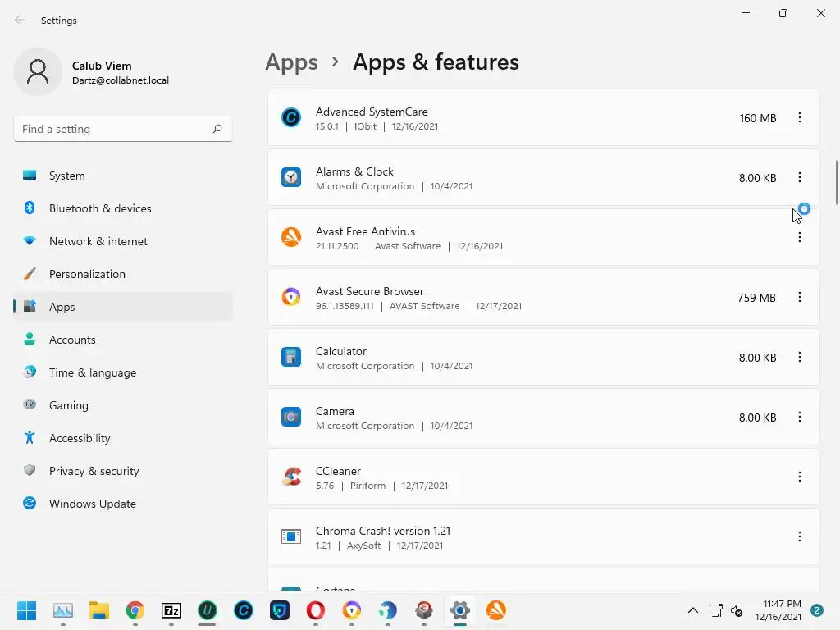
Task: Show hidden system tray icons
Action: (x=692, y=610)
